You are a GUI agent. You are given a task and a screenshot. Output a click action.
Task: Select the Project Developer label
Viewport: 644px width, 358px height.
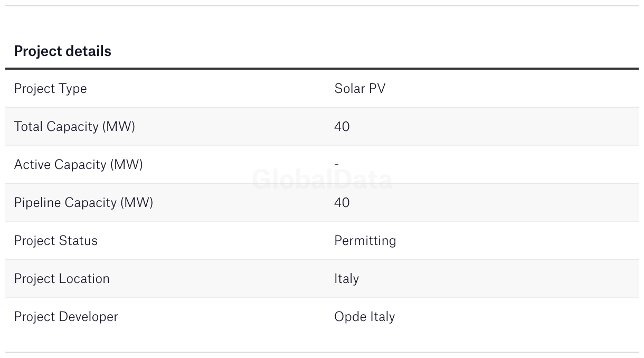pos(66,317)
